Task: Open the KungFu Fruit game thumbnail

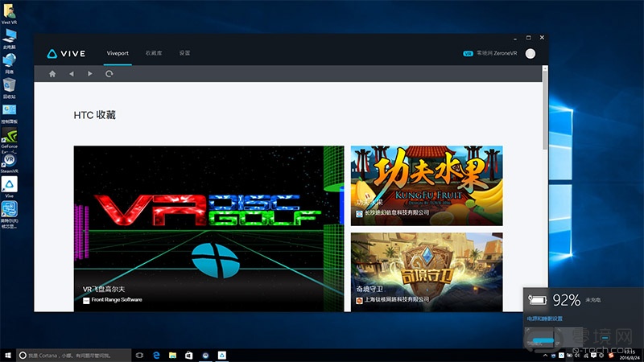Action: (427, 185)
